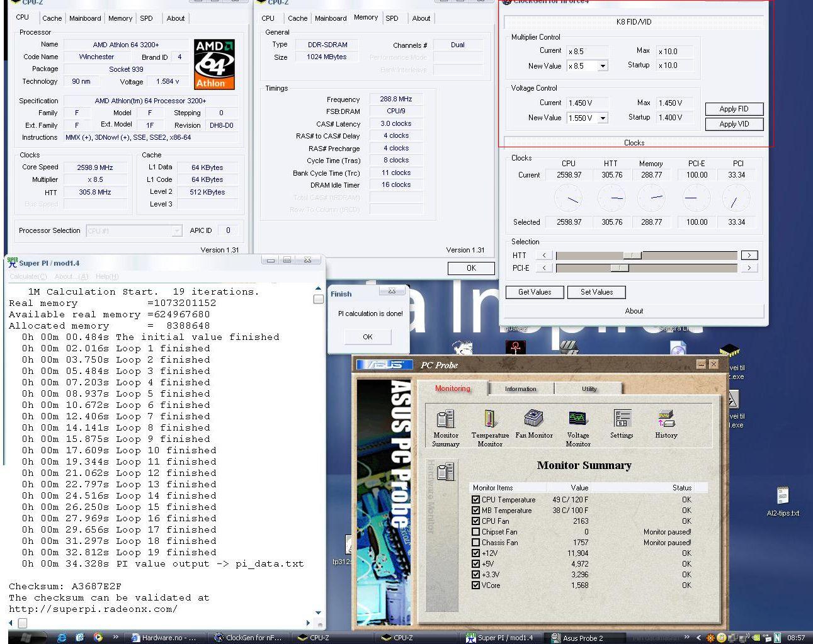The width and height of the screenshot is (813, 644).
Task: Open the Processor Selection dropdown
Action: (x=177, y=231)
